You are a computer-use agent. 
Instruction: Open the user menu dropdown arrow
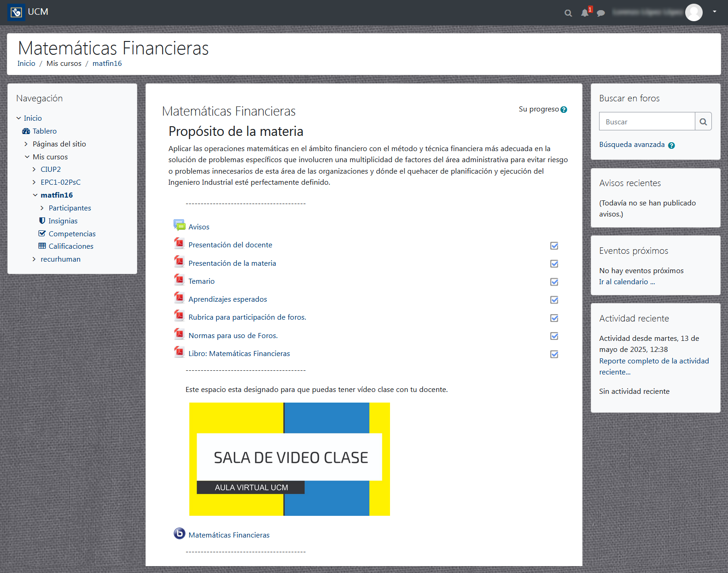(x=715, y=12)
